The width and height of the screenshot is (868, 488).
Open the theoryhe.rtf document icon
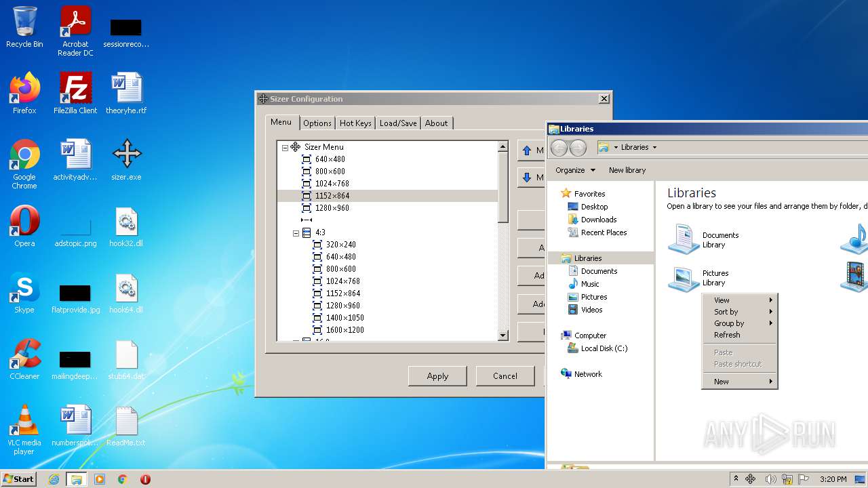[126, 94]
